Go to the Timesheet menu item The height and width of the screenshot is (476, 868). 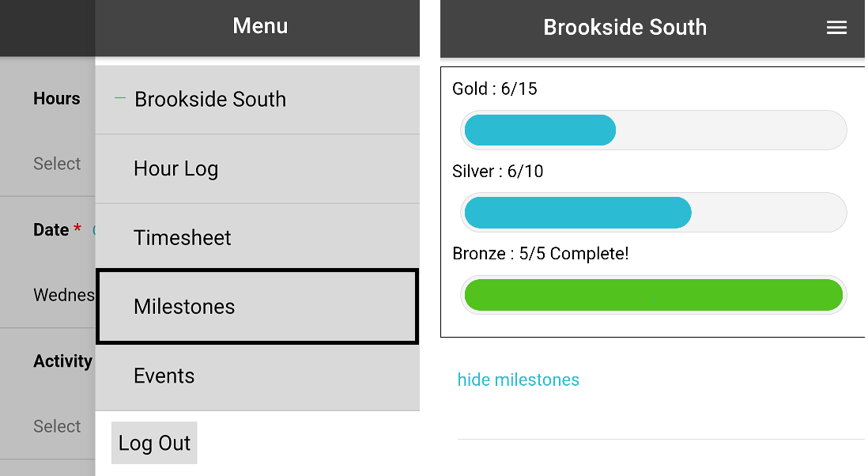click(x=182, y=238)
